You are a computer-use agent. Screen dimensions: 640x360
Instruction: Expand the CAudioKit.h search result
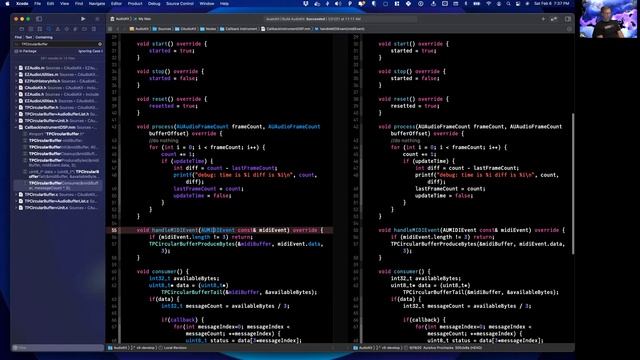[16, 87]
